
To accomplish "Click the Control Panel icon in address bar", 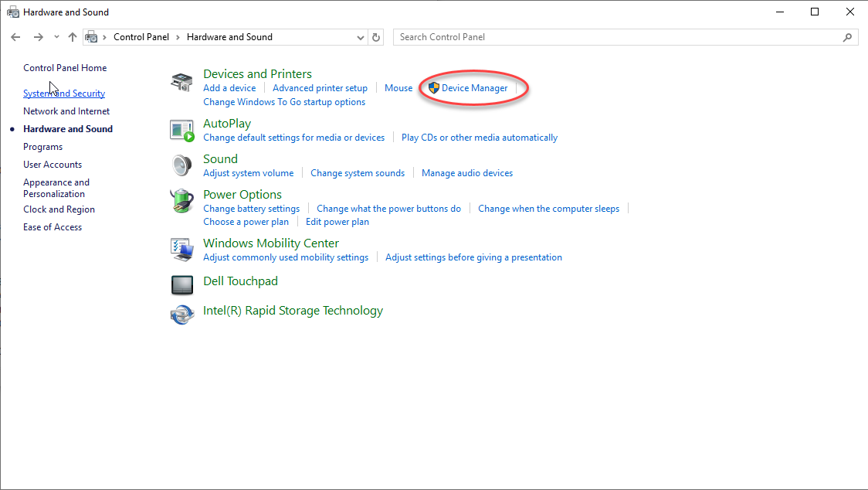I will pos(91,37).
